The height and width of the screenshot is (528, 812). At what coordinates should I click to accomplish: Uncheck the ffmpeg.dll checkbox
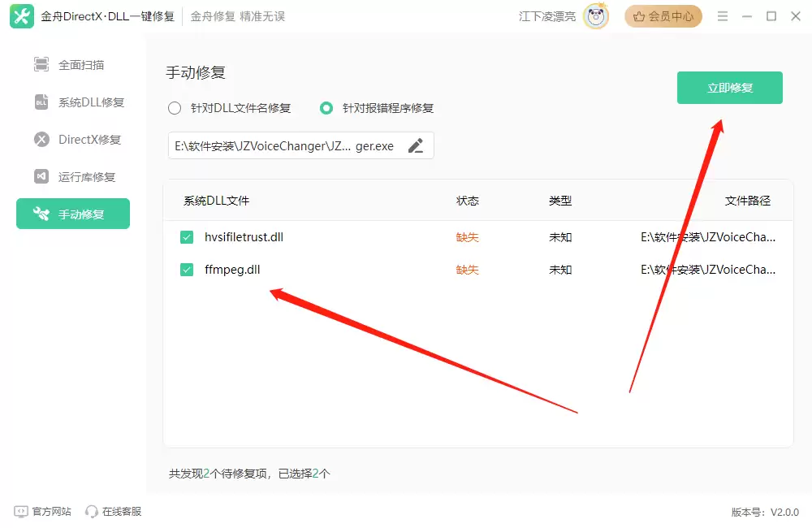[187, 270]
